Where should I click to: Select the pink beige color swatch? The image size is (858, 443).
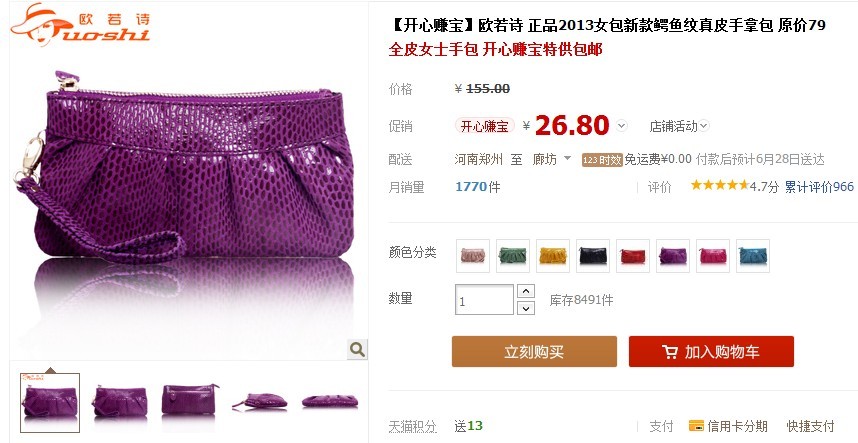click(473, 256)
